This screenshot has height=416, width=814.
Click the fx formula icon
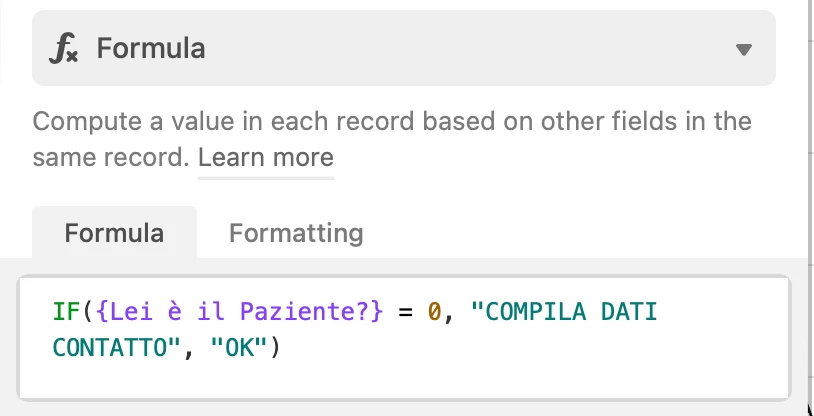[x=63, y=48]
